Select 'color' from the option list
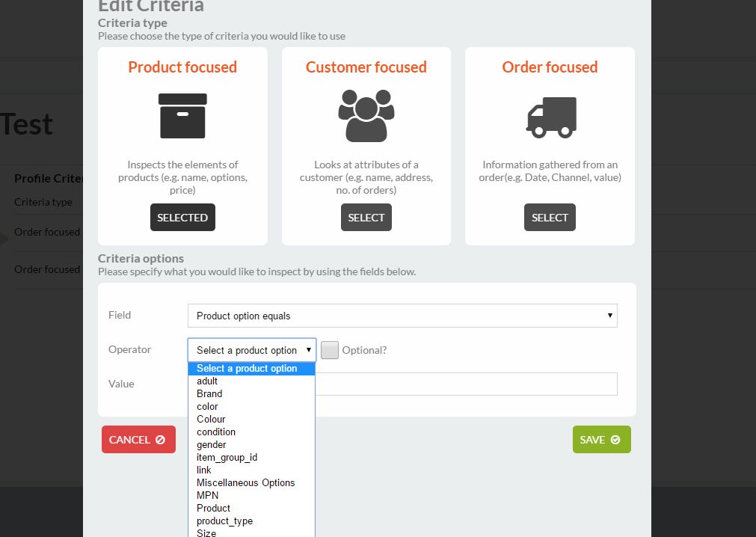 tap(252, 406)
